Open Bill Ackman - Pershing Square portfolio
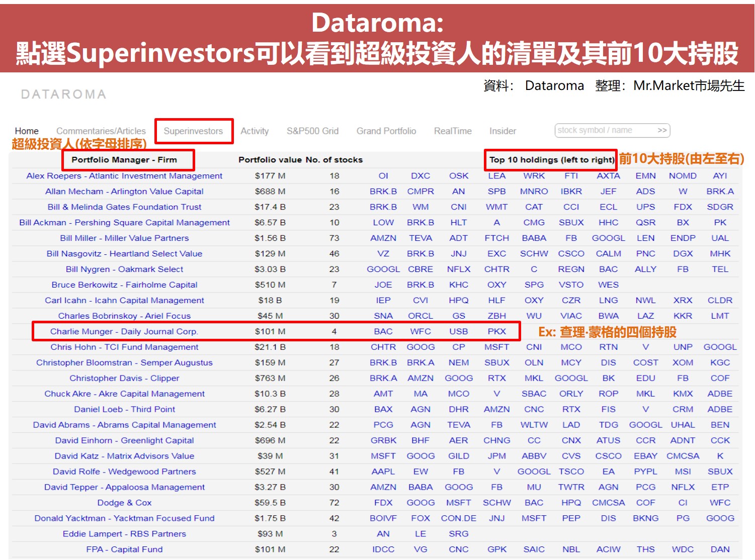 pyautogui.click(x=124, y=222)
